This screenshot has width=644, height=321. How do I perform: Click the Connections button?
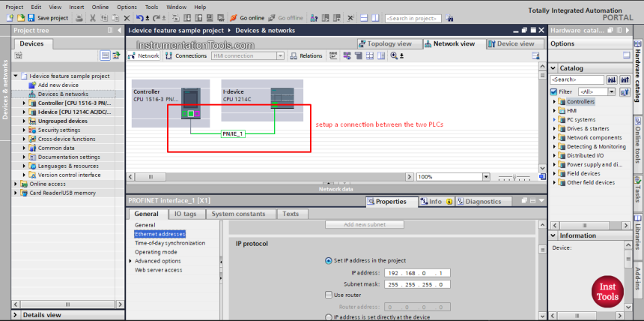coord(187,55)
